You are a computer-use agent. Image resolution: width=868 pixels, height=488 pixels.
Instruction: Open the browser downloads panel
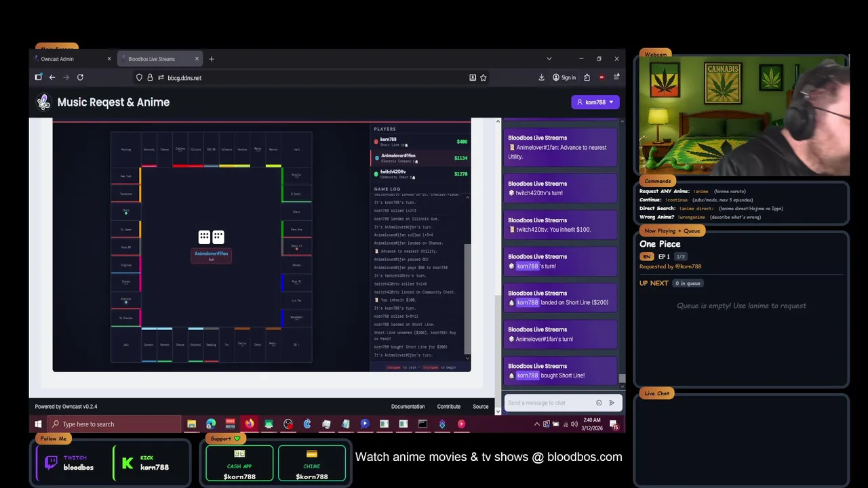point(541,78)
